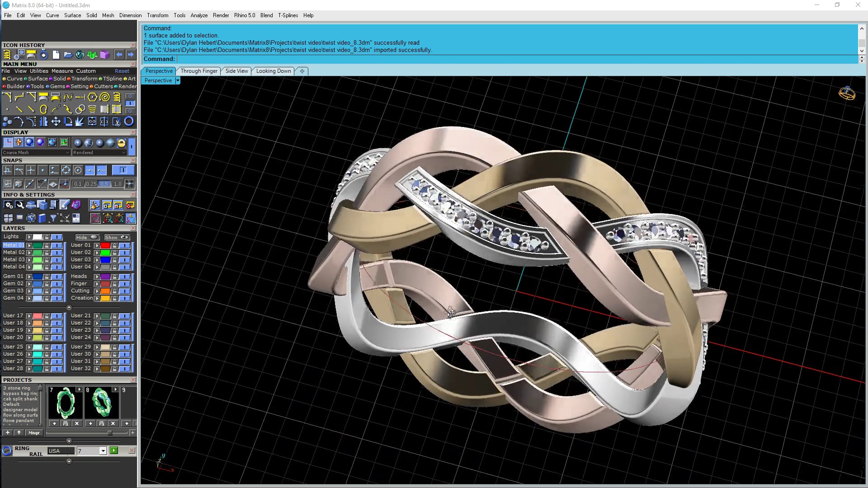The width and height of the screenshot is (868, 488).
Task: Select the gold rendered sphere display icon
Action: pos(121,143)
